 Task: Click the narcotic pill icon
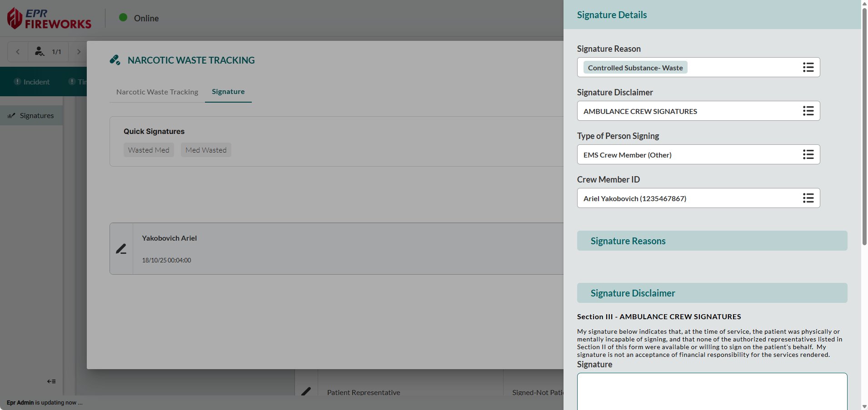(x=115, y=60)
